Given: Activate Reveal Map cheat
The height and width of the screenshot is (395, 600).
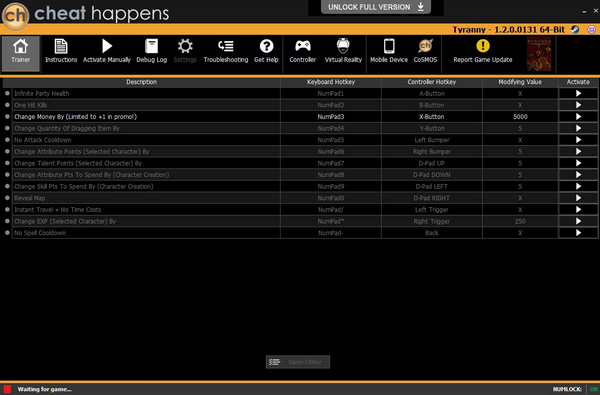Looking at the screenshot, I should pos(578,198).
